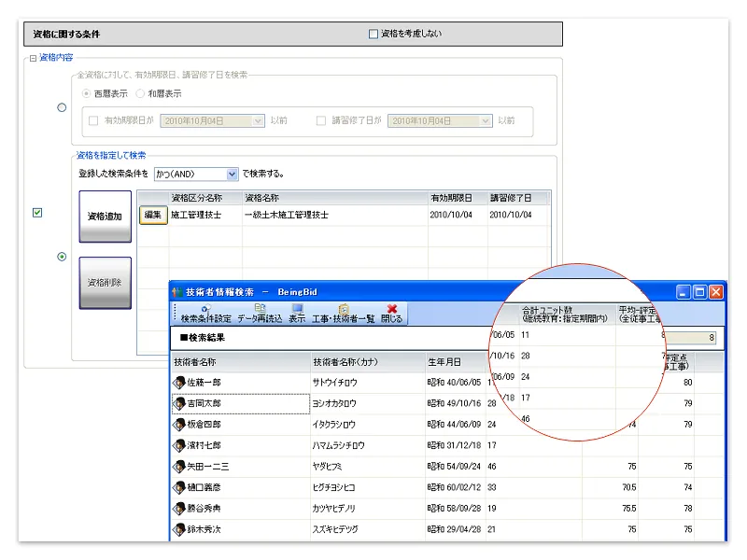Open the かつ(AND) condition dropdown
Viewport: 747px width, 560px height.
click(233, 174)
